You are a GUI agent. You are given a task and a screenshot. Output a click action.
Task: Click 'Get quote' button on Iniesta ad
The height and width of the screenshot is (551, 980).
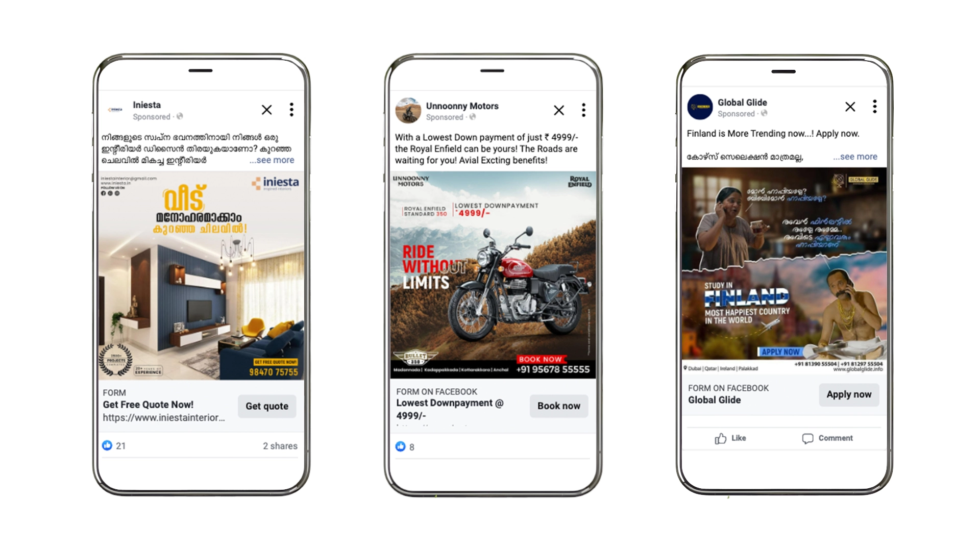(x=266, y=405)
